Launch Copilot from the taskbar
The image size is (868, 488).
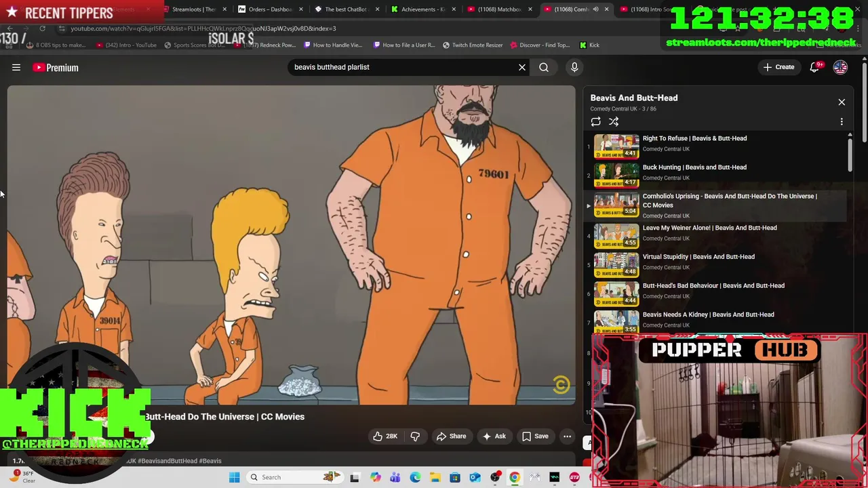tap(375, 477)
